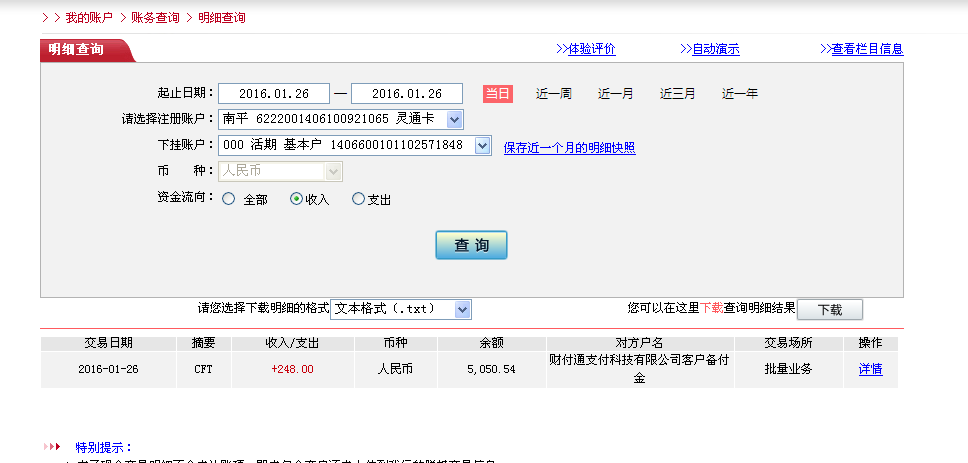
Task: Set range to 近一年
Action: tap(740, 94)
